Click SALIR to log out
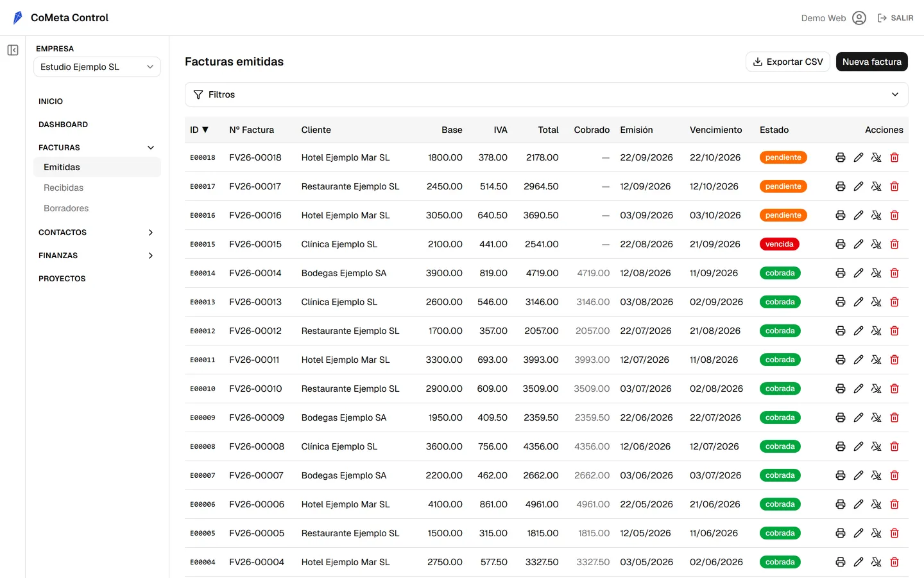This screenshot has height=578, width=924. click(x=895, y=18)
